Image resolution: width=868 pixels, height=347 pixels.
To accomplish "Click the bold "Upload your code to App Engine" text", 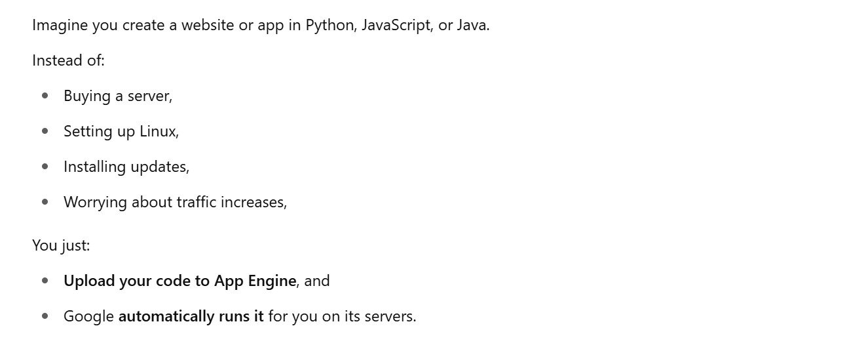I will coord(179,281).
